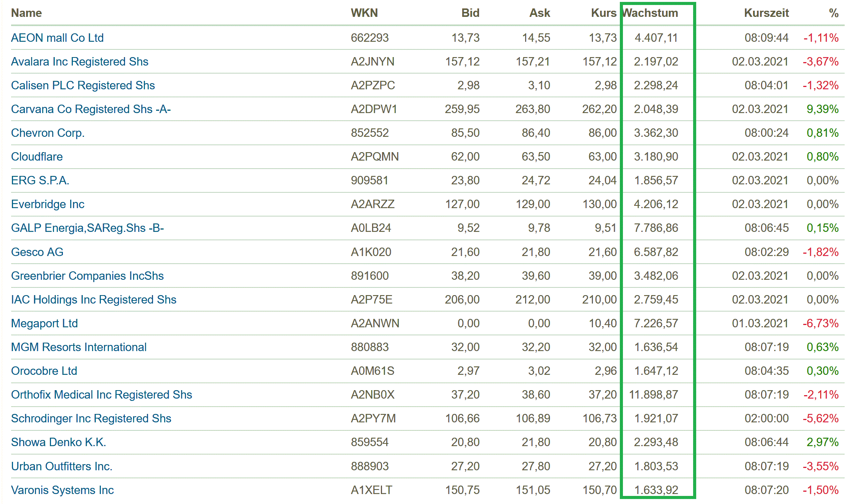The width and height of the screenshot is (850, 504).
Task: Open IAC Holdings Inc Registered Shs link
Action: click(x=94, y=300)
